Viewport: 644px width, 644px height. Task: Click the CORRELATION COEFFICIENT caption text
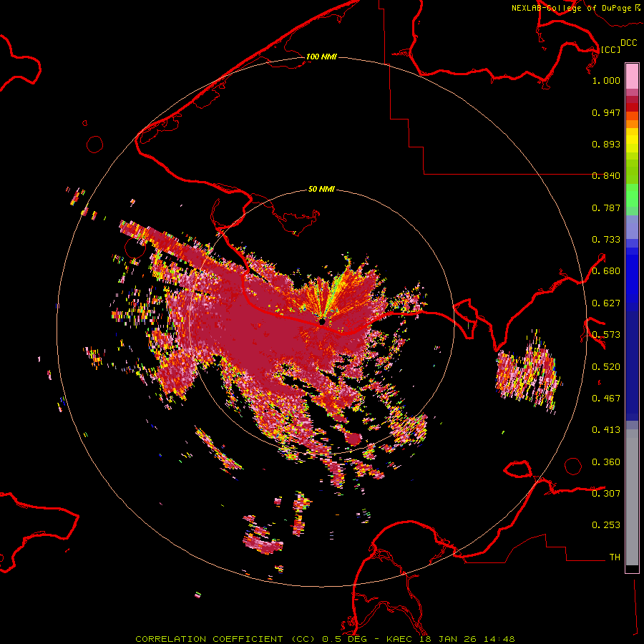209,639
